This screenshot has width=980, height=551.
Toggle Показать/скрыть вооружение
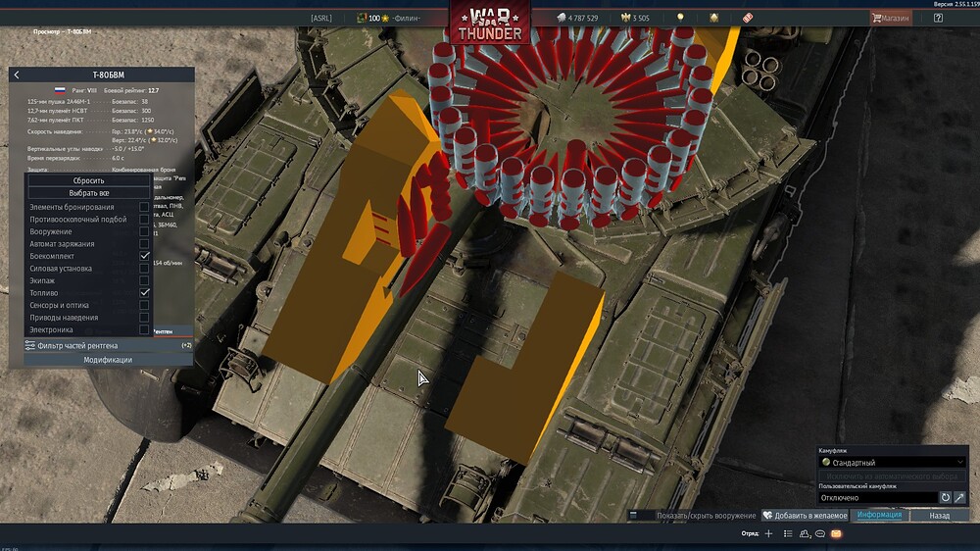tap(694, 516)
